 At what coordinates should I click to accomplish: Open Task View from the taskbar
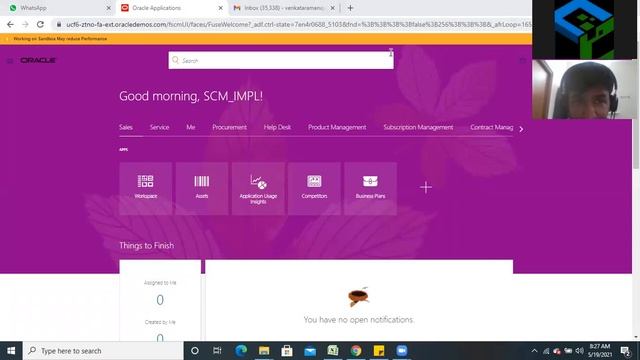[x=217, y=351]
